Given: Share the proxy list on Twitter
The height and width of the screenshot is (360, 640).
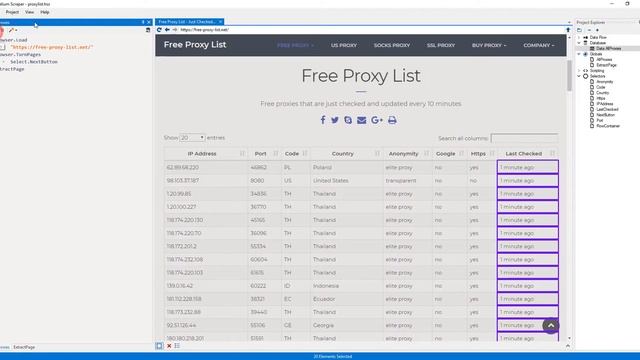Looking at the screenshot, I should tap(335, 120).
